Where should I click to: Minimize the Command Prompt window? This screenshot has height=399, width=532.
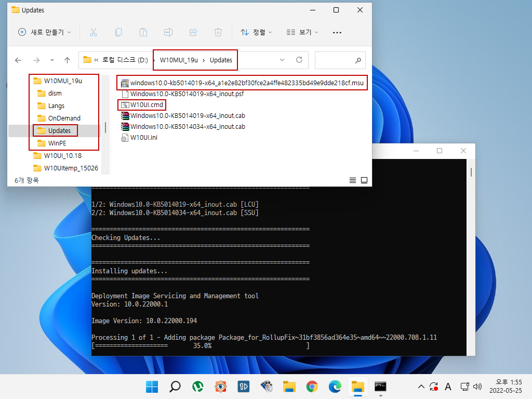pos(416,151)
